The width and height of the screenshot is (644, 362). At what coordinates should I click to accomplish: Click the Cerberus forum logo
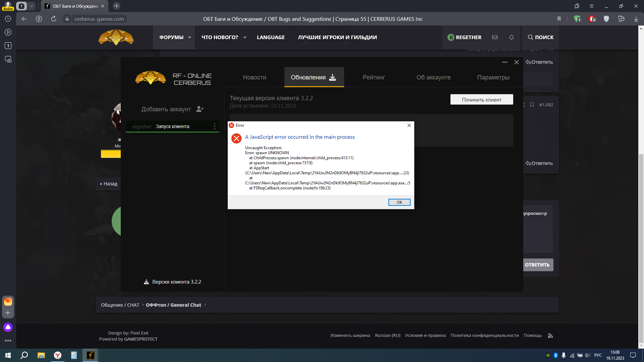[x=116, y=37]
